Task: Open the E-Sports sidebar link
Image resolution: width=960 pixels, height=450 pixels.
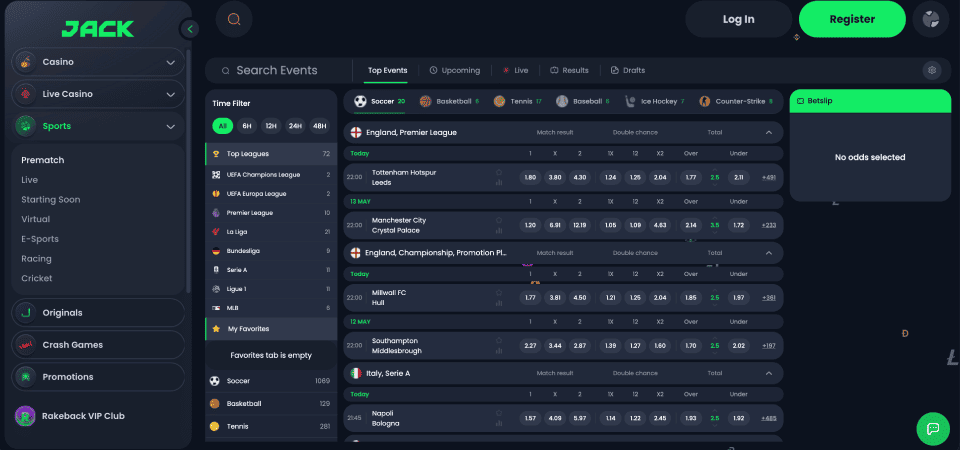Action: pos(40,239)
